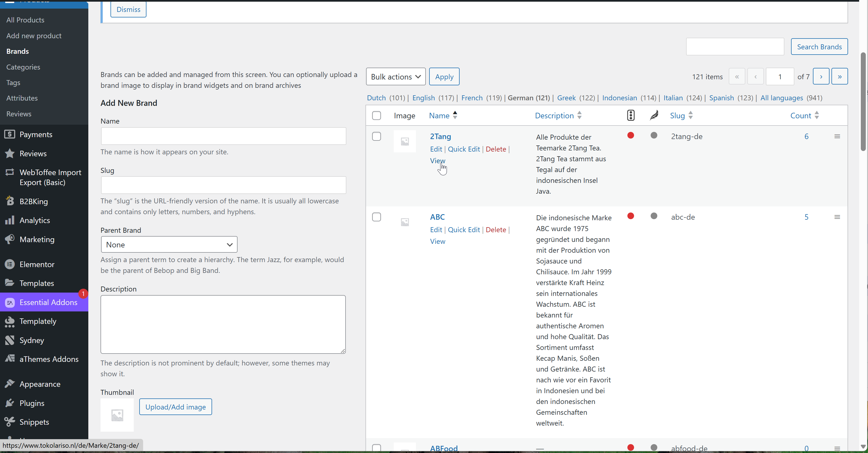Check the ABC row checkbox
868x453 pixels.
coord(376,217)
